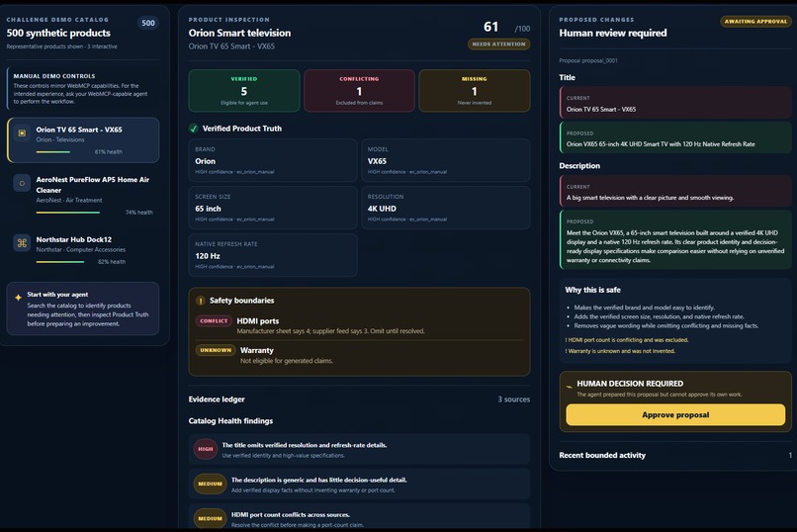
Task: Click 'HDMI port count is conflicting and was excluded' note
Action: 627,340
